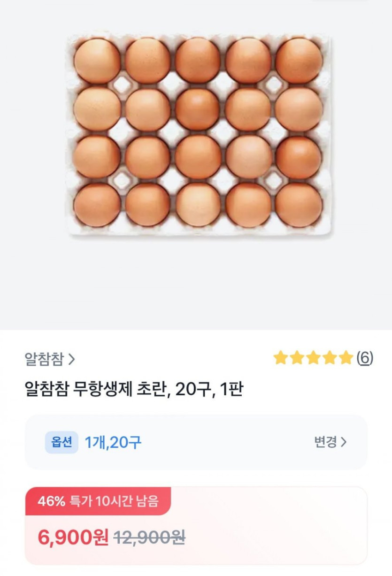This screenshot has width=392, height=576.
Task: Tap the bottom-right egg in the tray
Action: click(299, 205)
